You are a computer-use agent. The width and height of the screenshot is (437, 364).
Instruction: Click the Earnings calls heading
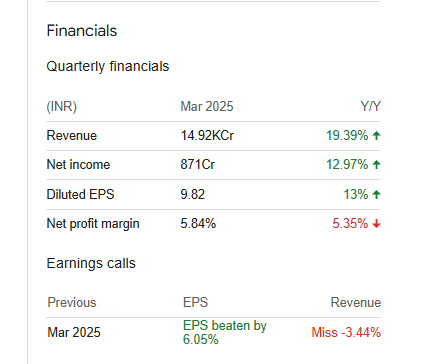pyautogui.click(x=91, y=263)
